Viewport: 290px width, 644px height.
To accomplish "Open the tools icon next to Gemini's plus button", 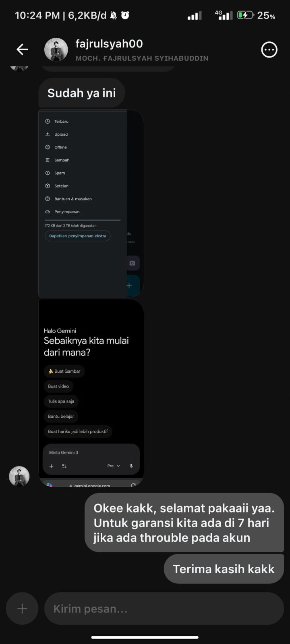I will click(64, 466).
